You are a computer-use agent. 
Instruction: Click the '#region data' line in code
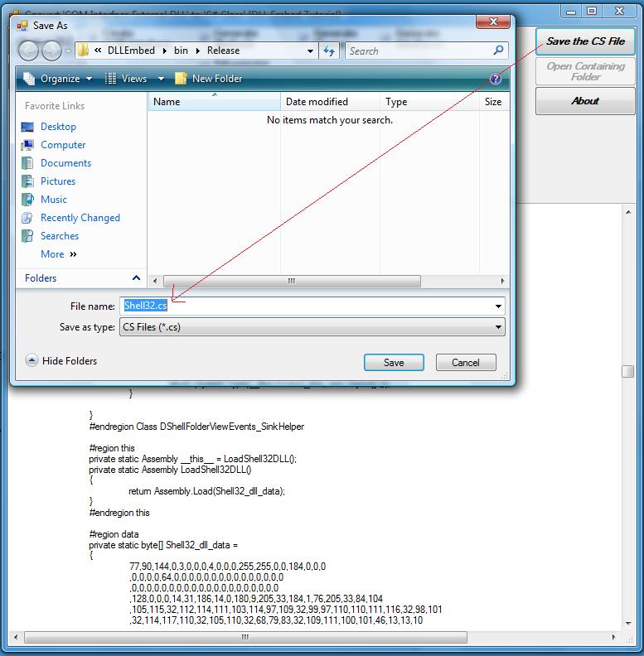[114, 534]
